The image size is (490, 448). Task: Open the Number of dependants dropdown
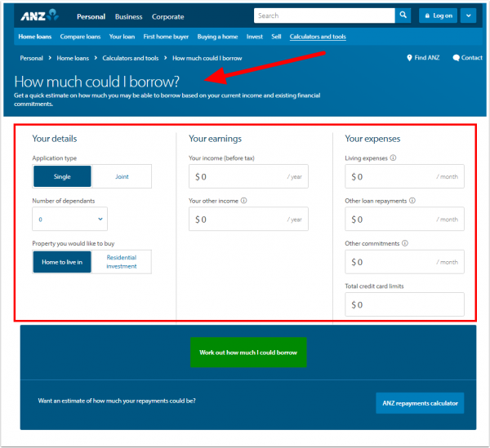click(69, 219)
